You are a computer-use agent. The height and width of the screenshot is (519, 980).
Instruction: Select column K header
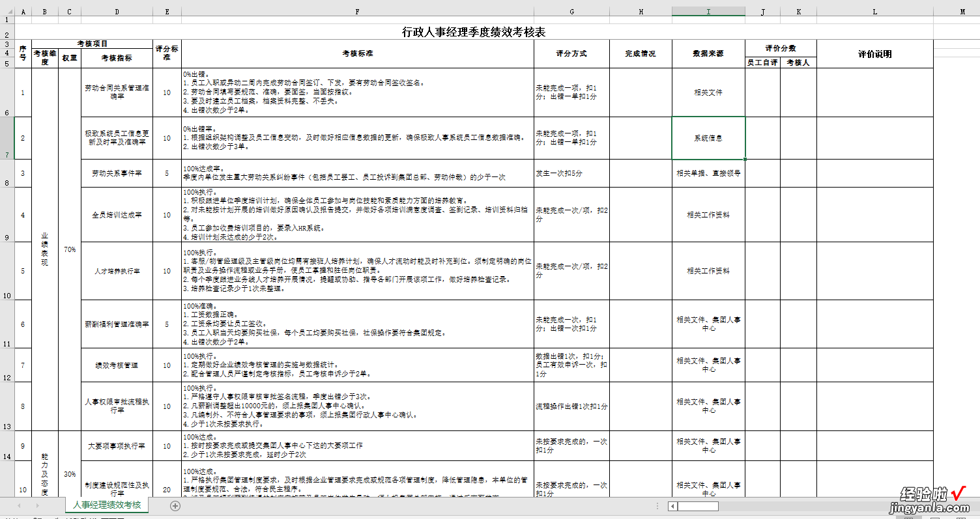coord(798,11)
